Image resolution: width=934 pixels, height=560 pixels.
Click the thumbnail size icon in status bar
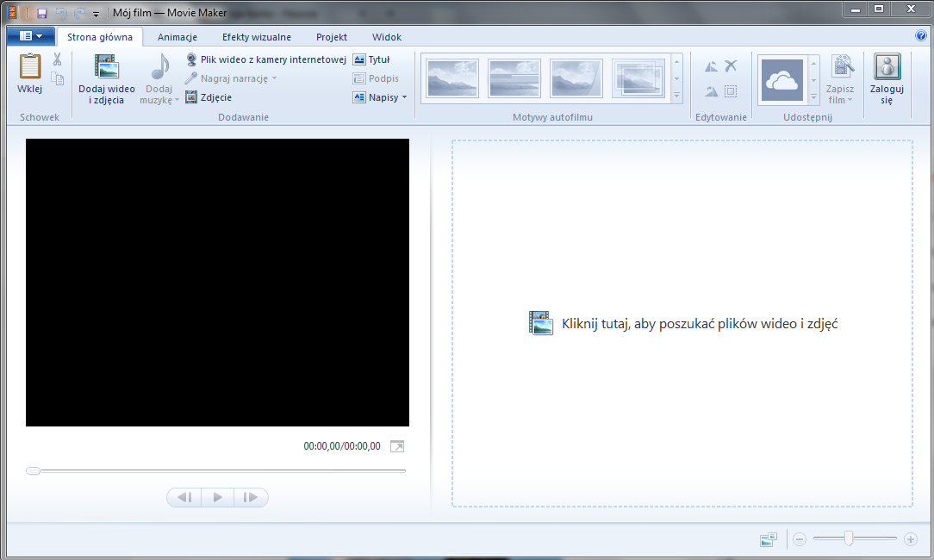point(769,539)
